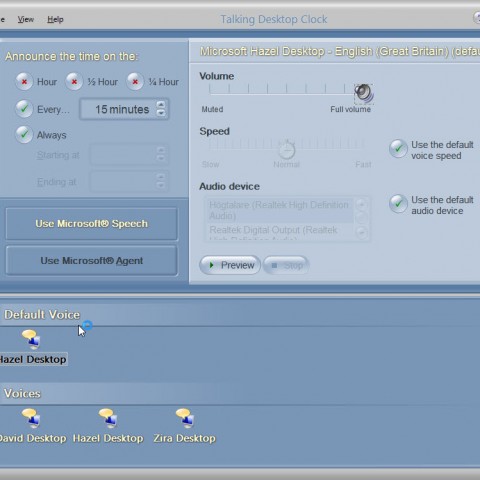The height and width of the screenshot is (480, 480).
Task: Click the Hazel Desktop default voice icon
Action: (x=31, y=339)
